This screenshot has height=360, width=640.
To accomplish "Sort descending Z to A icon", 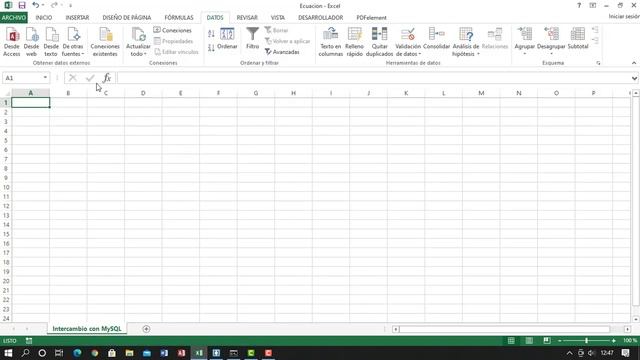I will [x=211, y=48].
